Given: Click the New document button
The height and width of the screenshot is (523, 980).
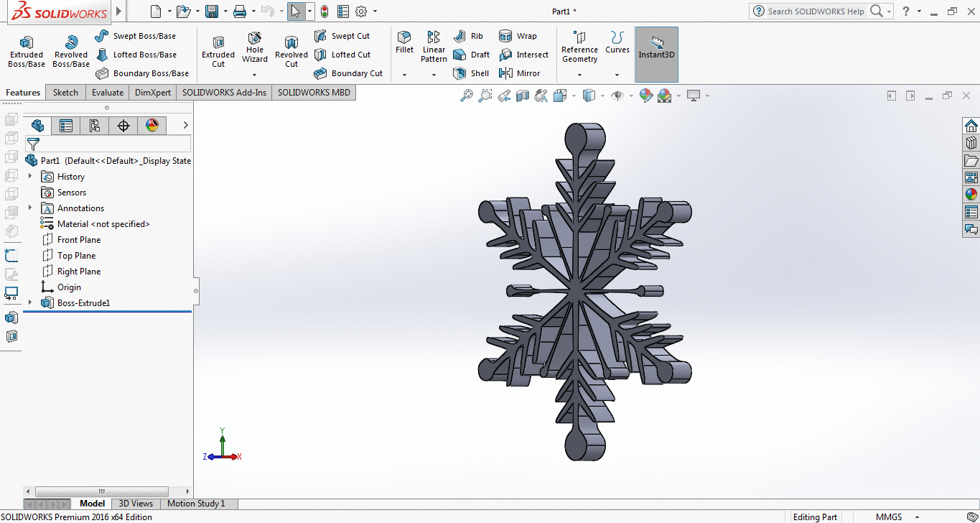Looking at the screenshot, I should pos(156,11).
